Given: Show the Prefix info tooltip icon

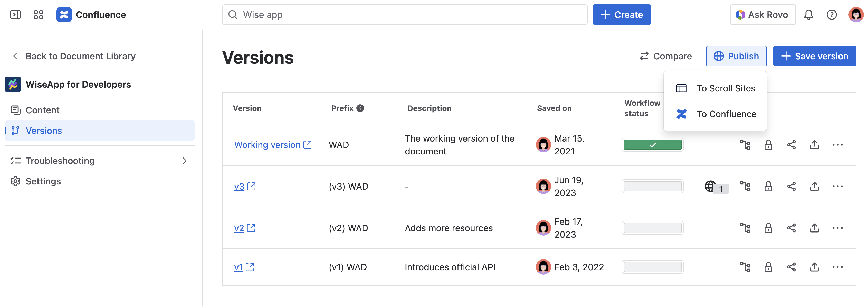Looking at the screenshot, I should [360, 108].
